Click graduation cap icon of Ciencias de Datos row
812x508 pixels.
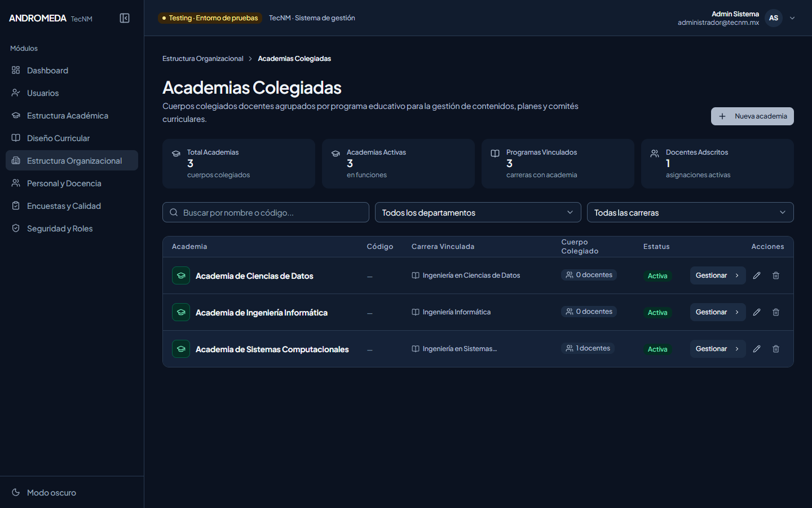click(x=181, y=275)
